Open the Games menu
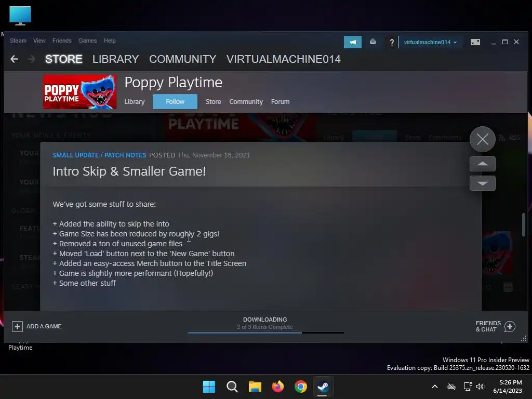The width and height of the screenshot is (532, 399). coord(87,41)
